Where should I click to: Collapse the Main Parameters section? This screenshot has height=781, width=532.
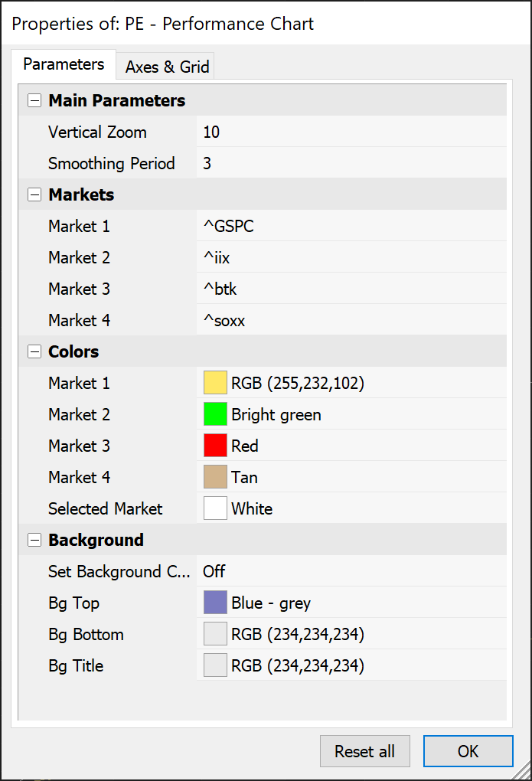pos(34,101)
